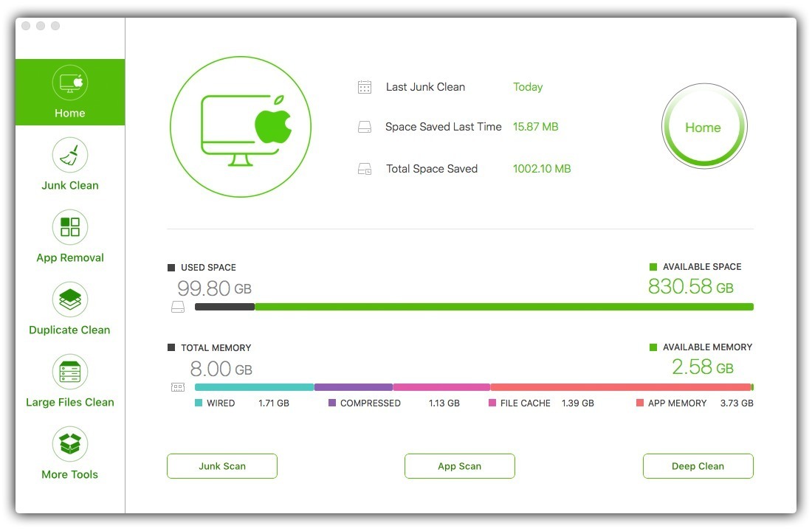Viewport: 812px width, 531px height.
Task: Click the AVAILABLE MEMORY heading
Action: [707, 347]
